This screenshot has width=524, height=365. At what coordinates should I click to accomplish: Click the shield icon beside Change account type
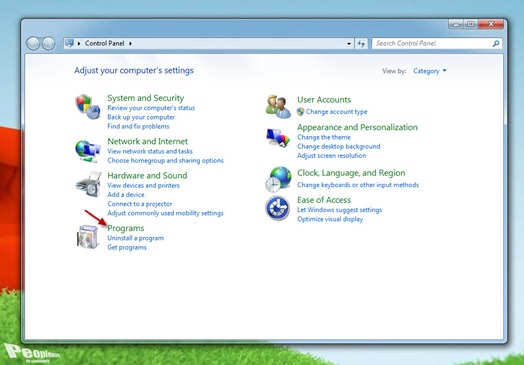pos(300,112)
